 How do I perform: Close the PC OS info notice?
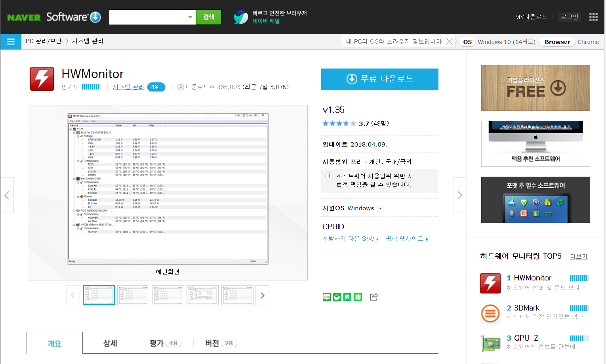tap(449, 41)
